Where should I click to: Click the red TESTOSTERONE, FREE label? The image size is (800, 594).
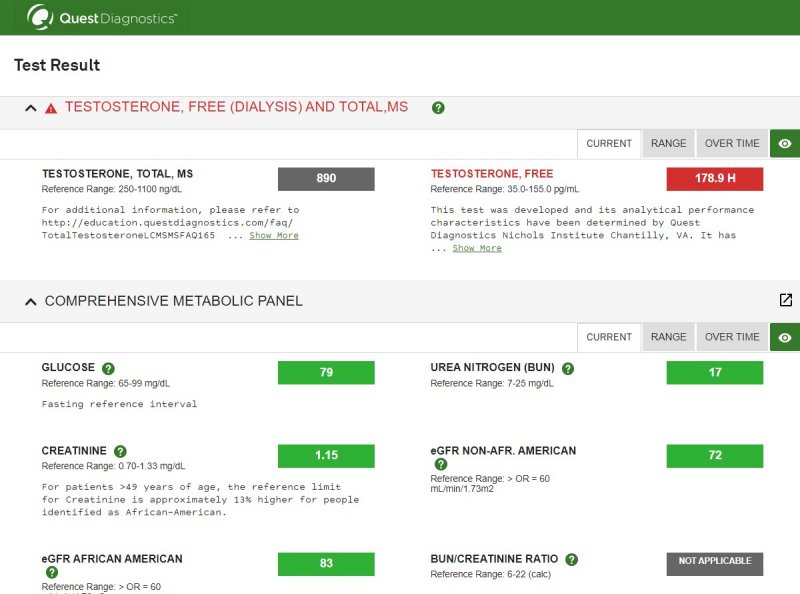492,174
